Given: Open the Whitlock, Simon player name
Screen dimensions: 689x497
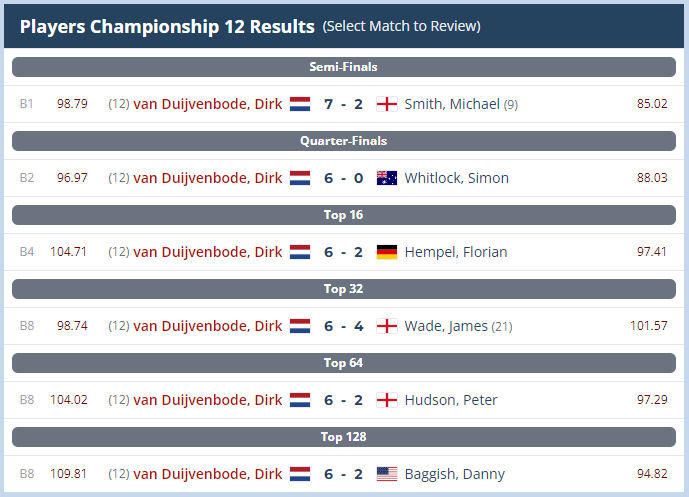Looking at the screenshot, I should pyautogui.click(x=457, y=178).
